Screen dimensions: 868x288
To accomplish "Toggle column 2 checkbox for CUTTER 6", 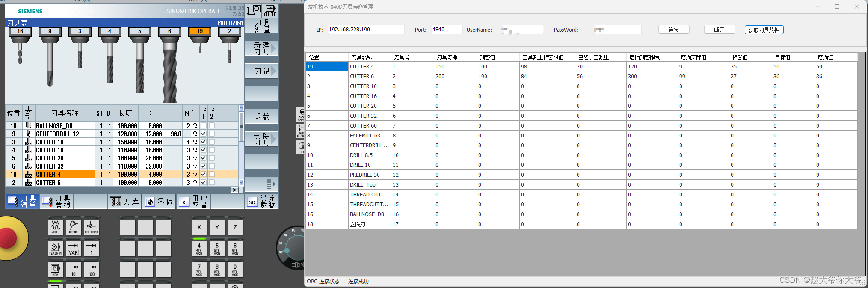I will [x=212, y=182].
